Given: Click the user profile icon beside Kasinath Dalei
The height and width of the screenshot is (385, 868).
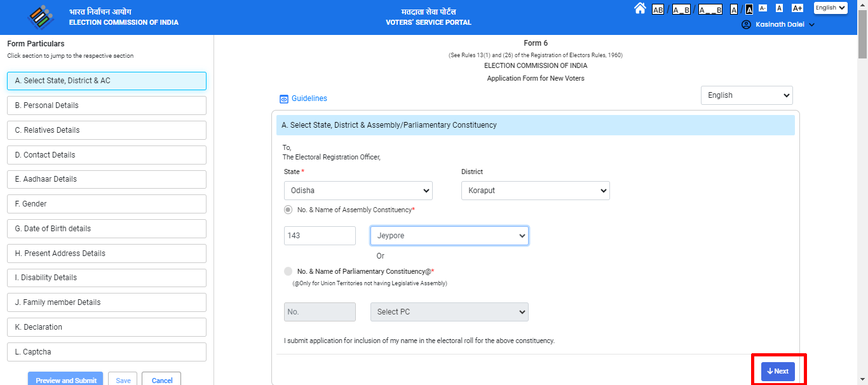Looking at the screenshot, I should [x=746, y=25].
